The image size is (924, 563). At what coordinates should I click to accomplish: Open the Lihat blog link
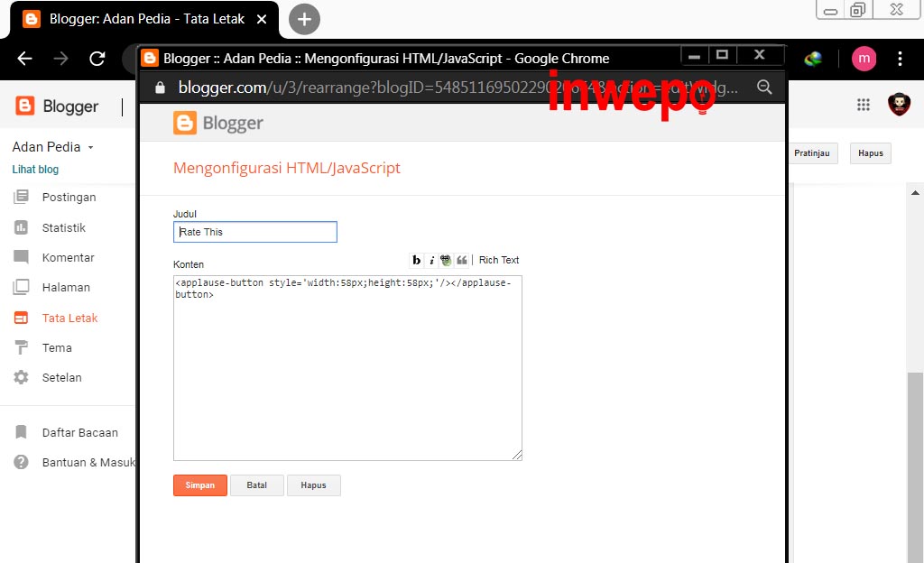point(35,170)
